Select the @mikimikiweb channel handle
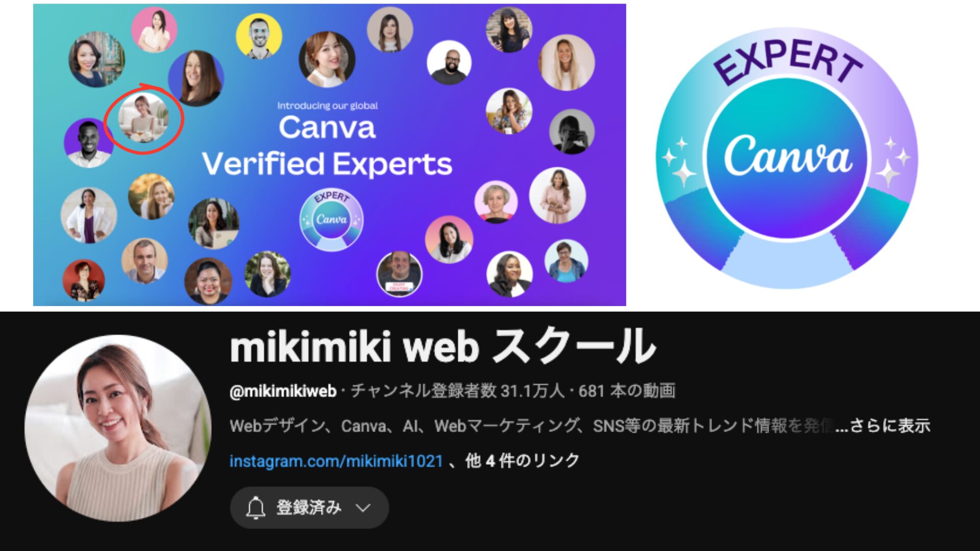 tap(283, 391)
